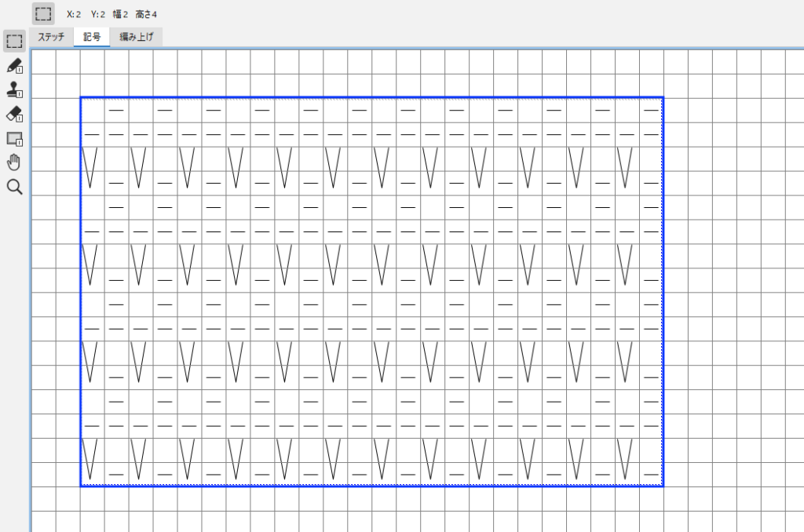Select the rectangular selection tool above the pen tool
This screenshot has width=804, height=532.
[x=14, y=41]
